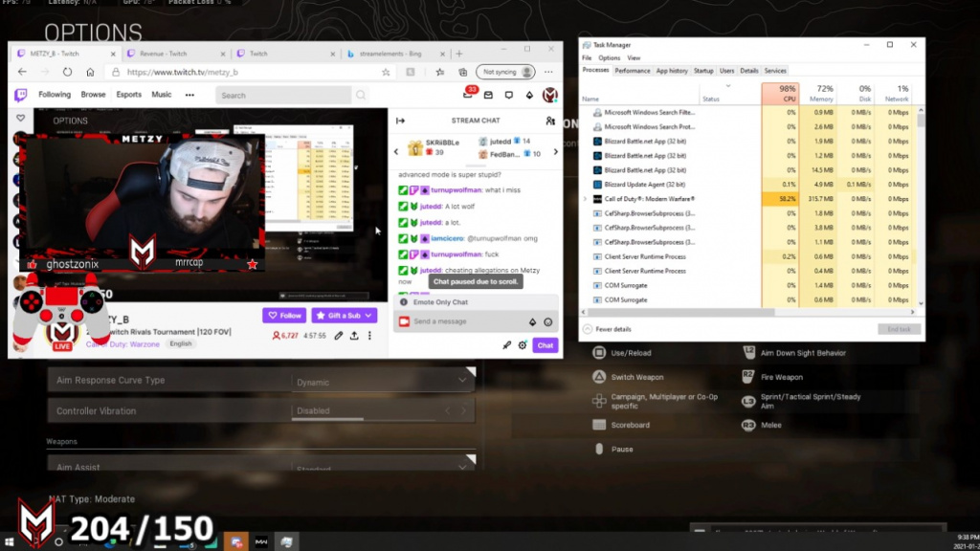Open emote picker smiley in chat
This screenshot has width=980, height=551.
548,321
